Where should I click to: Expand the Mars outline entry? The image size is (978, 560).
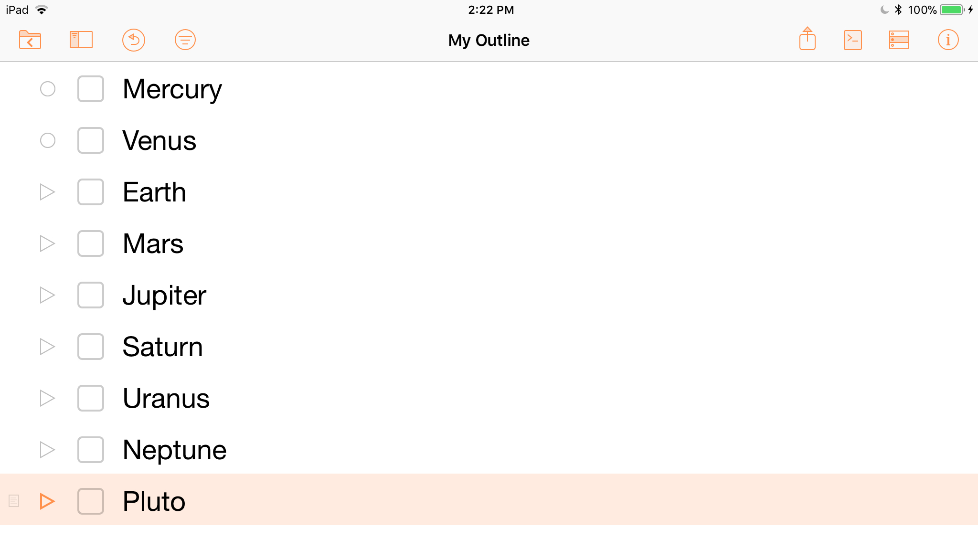(x=47, y=244)
